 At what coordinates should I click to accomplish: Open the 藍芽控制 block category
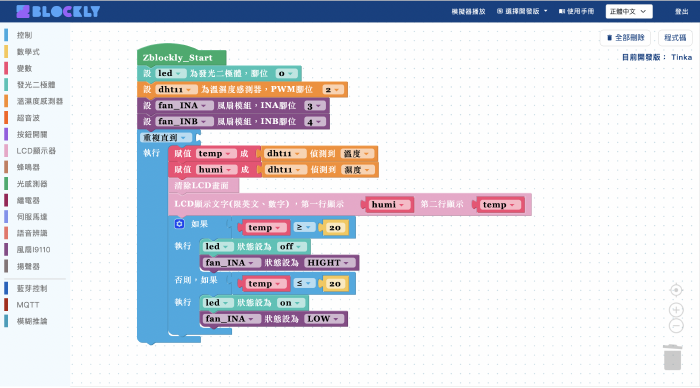tap(32, 288)
